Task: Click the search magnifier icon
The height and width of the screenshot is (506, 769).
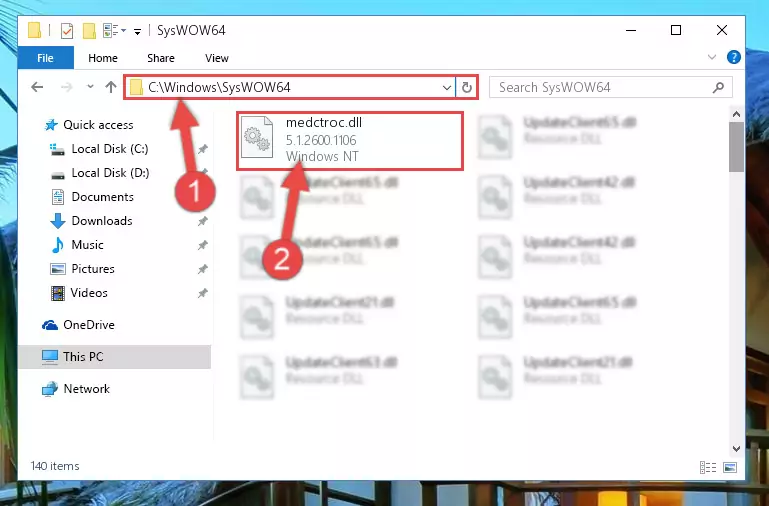Action: (718, 87)
